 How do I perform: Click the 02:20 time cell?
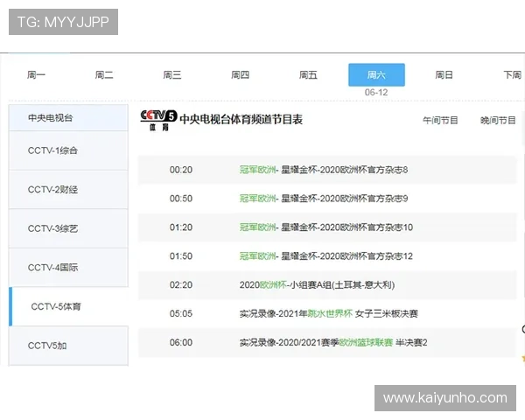pos(181,285)
